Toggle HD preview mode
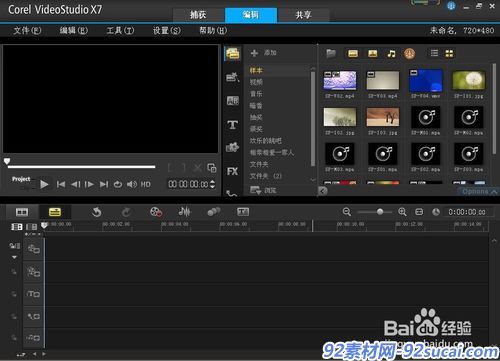 tap(146, 184)
